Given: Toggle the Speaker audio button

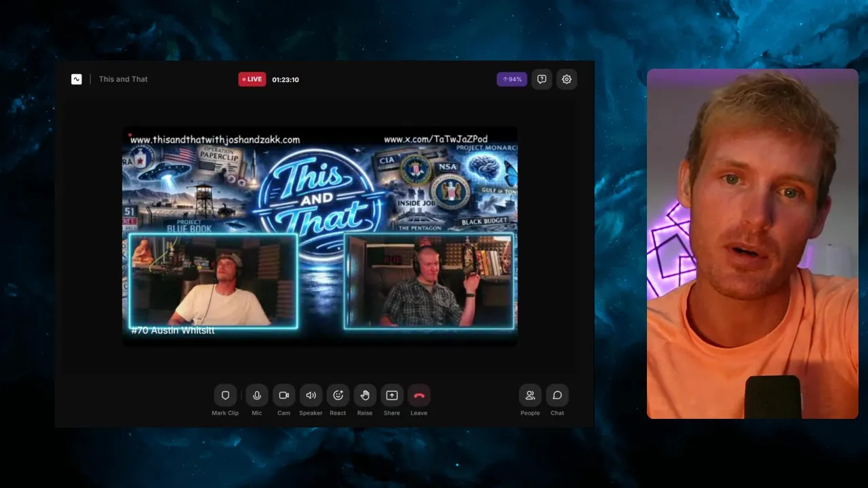Looking at the screenshot, I should pyautogui.click(x=311, y=396).
